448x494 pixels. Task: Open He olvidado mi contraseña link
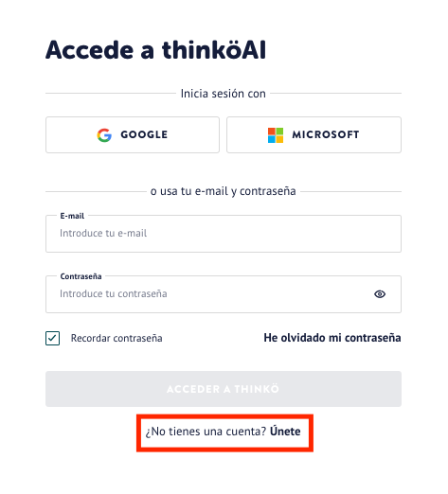332,338
